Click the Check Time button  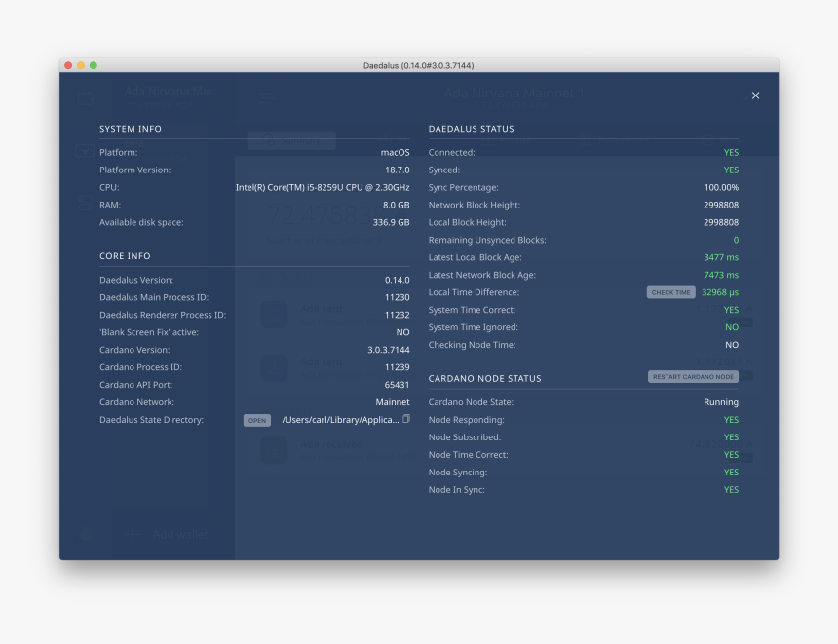670,292
